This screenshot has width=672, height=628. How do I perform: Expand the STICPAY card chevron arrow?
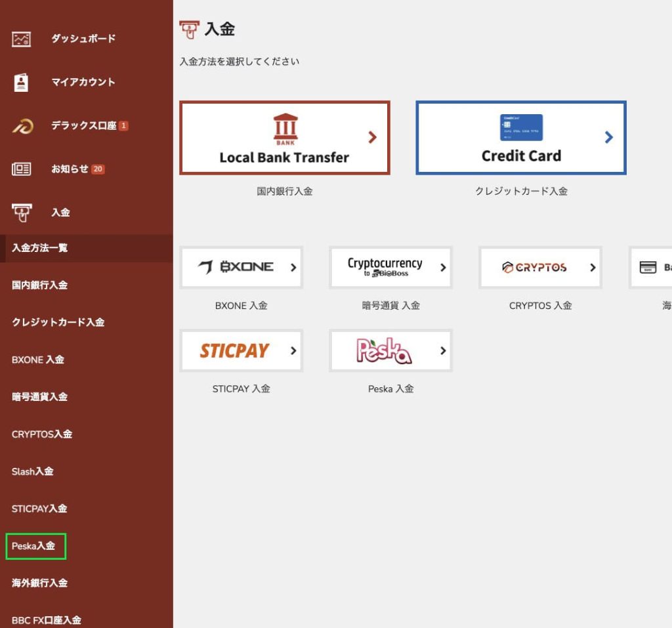click(291, 350)
